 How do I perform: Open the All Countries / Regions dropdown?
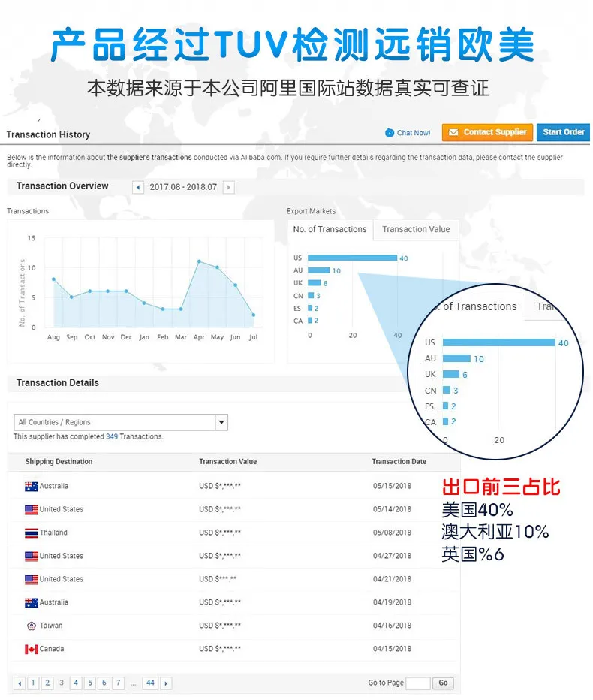(x=121, y=422)
